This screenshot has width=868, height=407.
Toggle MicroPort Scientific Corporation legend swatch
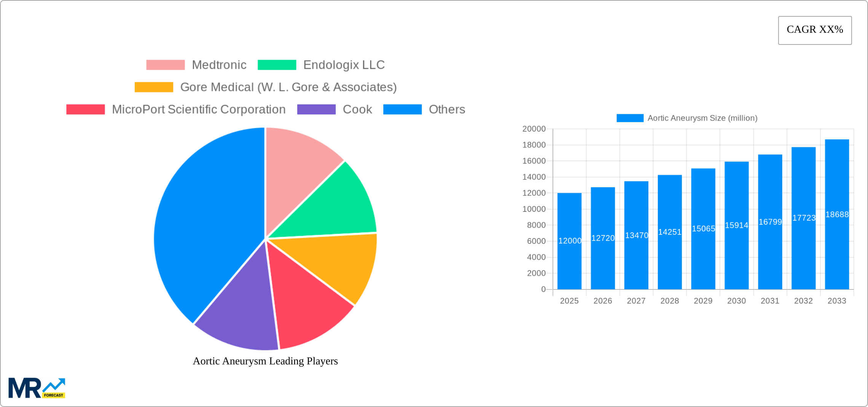(85, 110)
